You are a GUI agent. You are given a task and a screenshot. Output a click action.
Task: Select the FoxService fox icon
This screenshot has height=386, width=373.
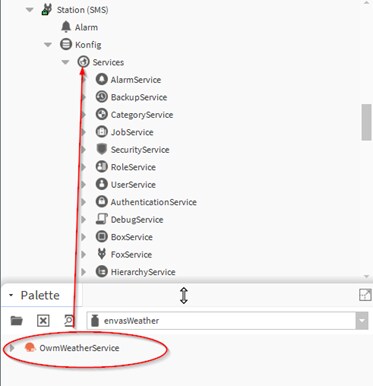pyautogui.click(x=101, y=254)
